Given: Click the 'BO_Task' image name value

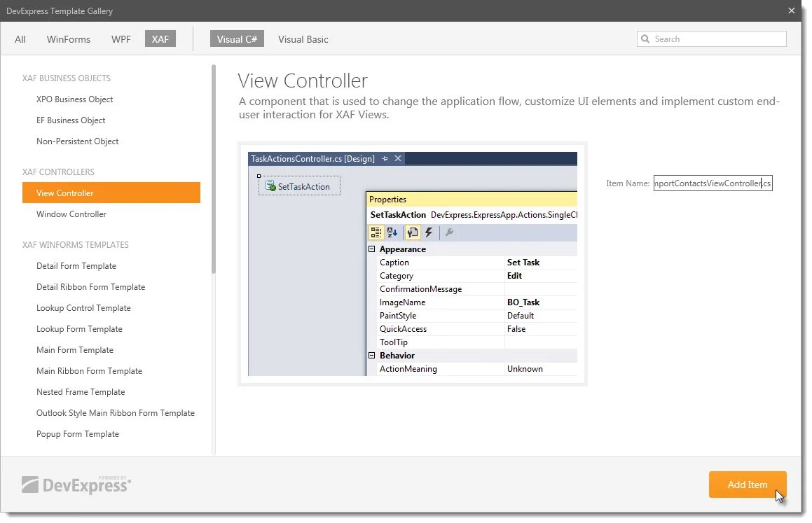Looking at the screenshot, I should (x=523, y=302).
